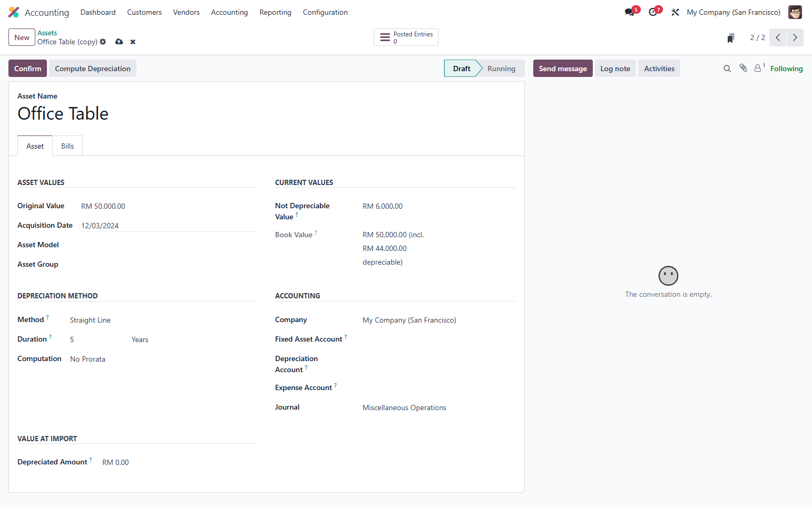Open the Dashboard menu

tap(98, 12)
